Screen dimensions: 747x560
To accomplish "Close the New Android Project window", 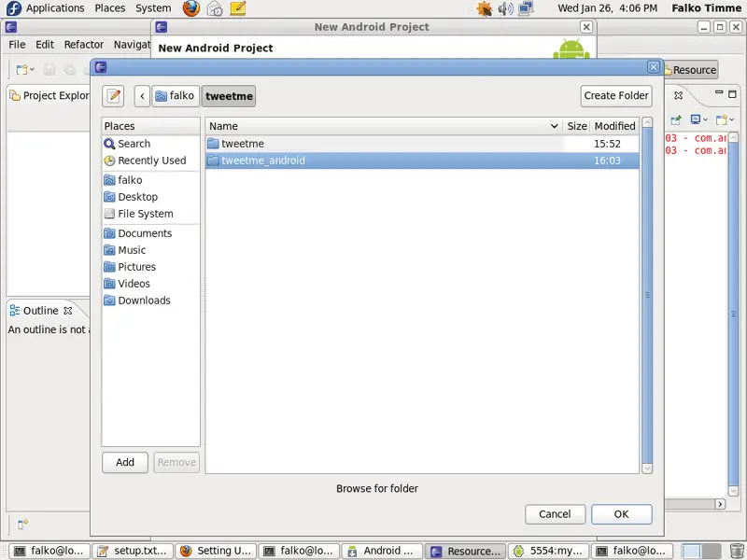I will pos(586,27).
